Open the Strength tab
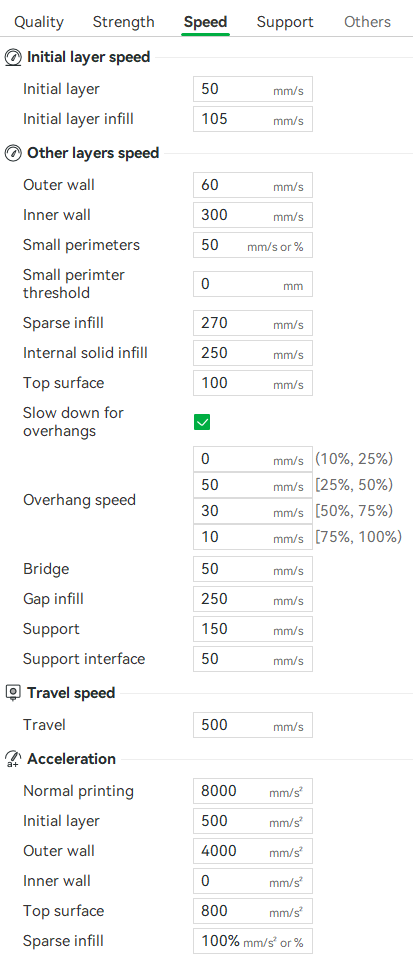The image size is (413, 977). (123, 22)
